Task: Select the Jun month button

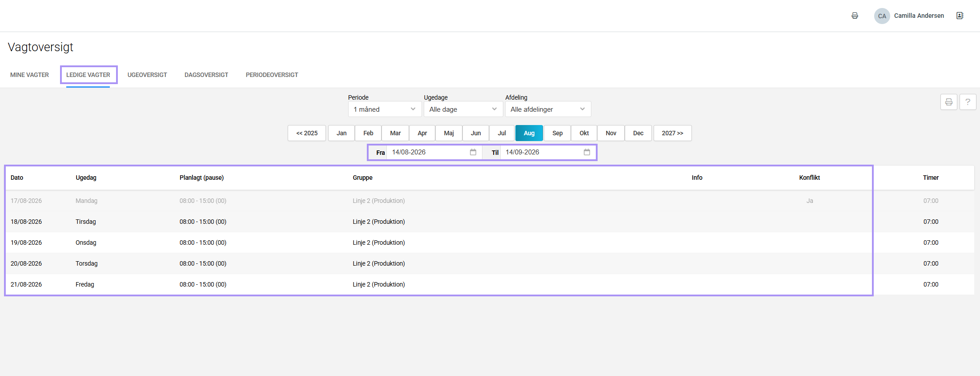Action: (x=476, y=133)
